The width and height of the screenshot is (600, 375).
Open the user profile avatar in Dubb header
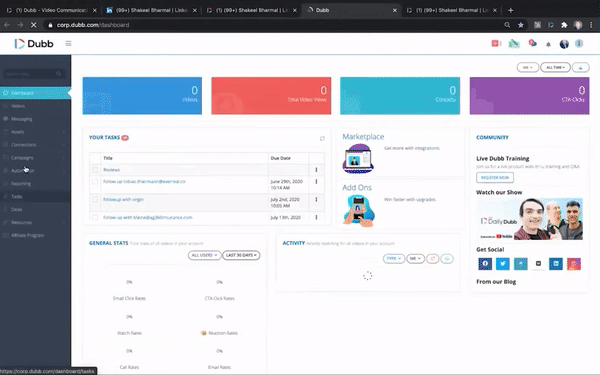pyautogui.click(x=564, y=44)
